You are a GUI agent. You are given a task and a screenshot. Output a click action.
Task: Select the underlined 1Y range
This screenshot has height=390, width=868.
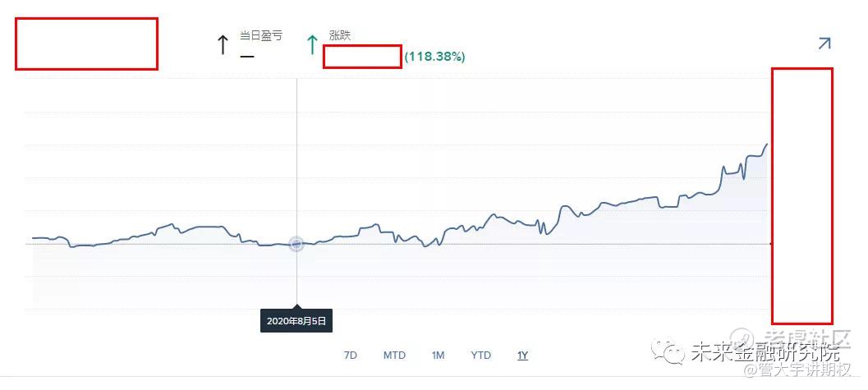pyautogui.click(x=522, y=356)
